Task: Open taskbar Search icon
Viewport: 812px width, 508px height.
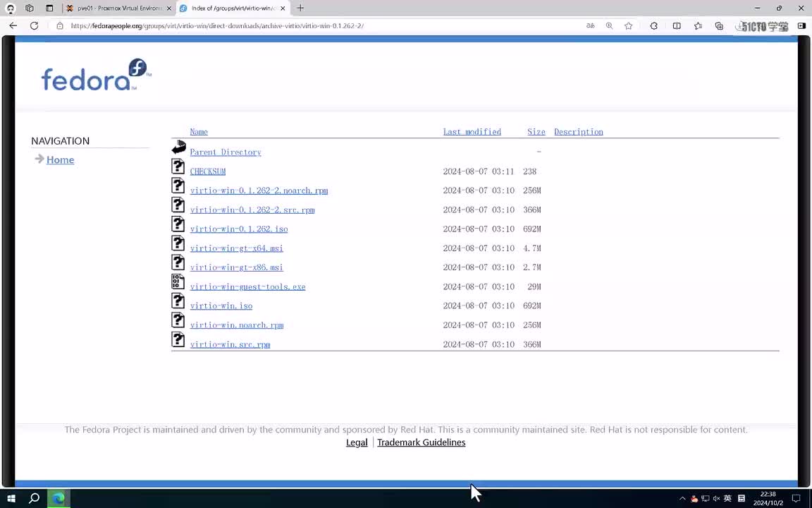Action: pos(34,498)
